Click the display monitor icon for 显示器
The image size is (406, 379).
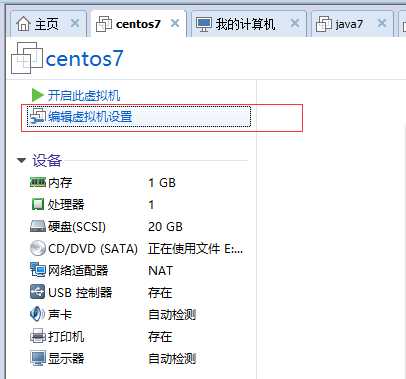[38, 358]
